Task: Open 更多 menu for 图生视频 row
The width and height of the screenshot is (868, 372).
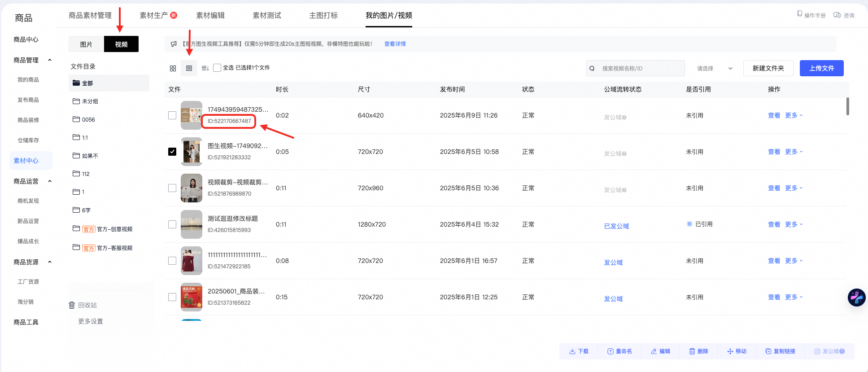Action: click(x=794, y=152)
